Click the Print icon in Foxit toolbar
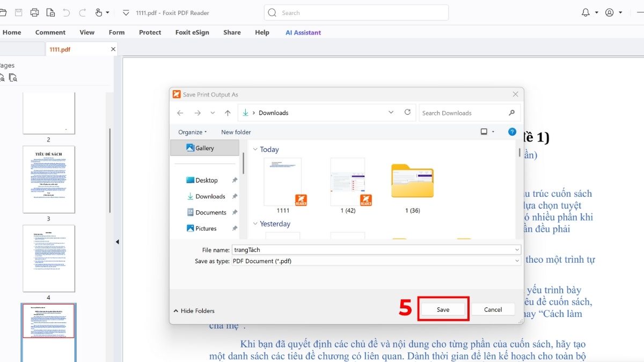The width and height of the screenshot is (644, 362). [x=34, y=12]
